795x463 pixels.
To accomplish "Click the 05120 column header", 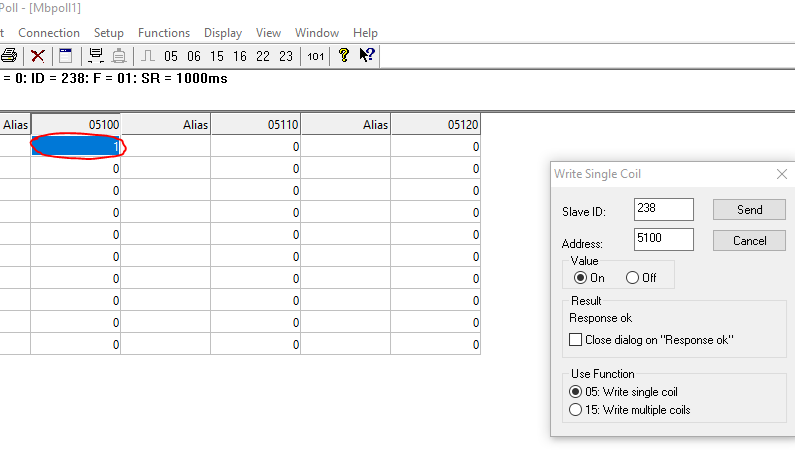I will 436,125.
